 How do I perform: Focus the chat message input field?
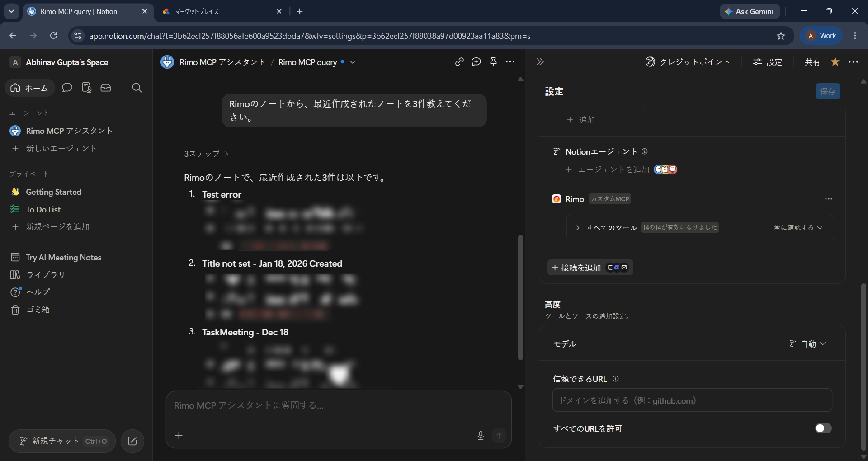click(x=339, y=405)
